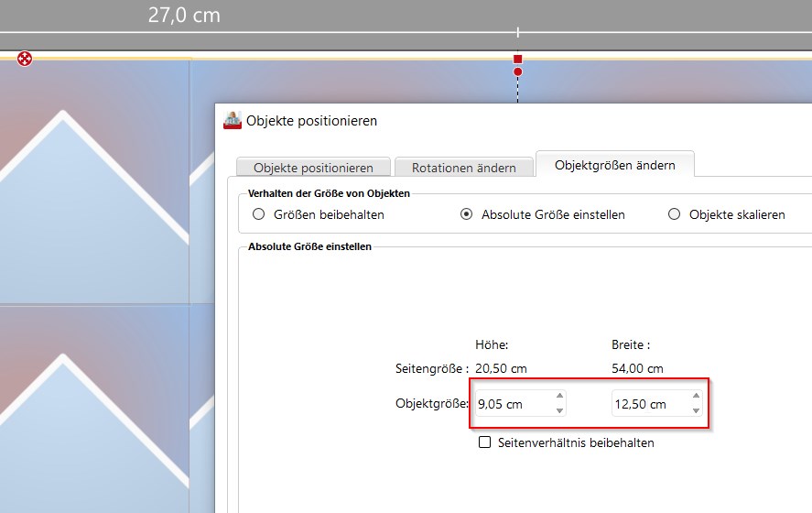The width and height of the screenshot is (812, 513).
Task: Enable Seitenverhältnis beibehalten checkbox
Action: (484, 442)
